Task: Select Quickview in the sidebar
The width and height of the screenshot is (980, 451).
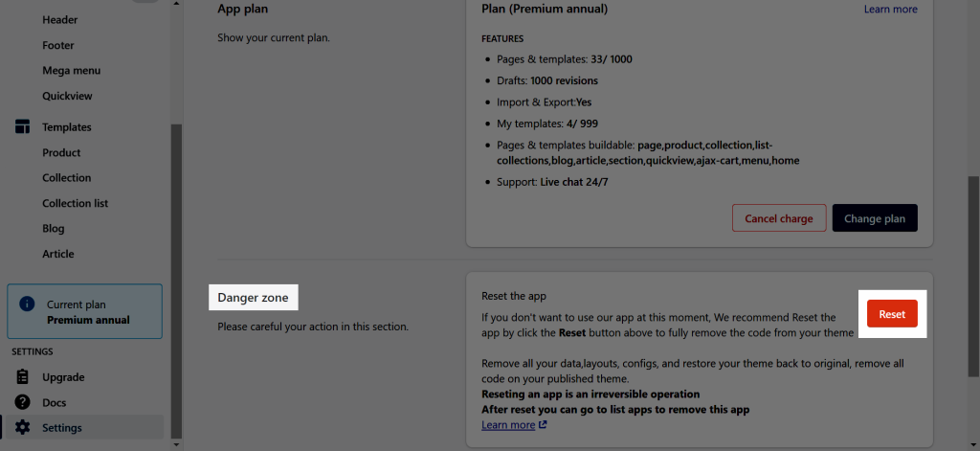Action: (67, 97)
